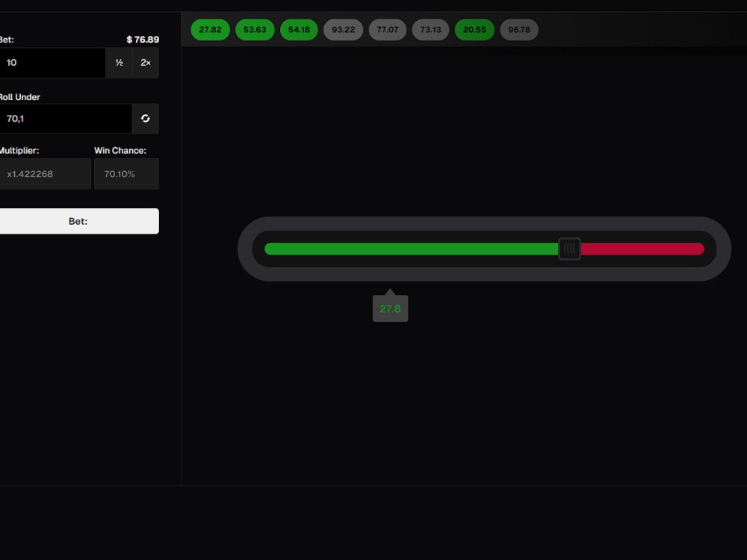Click the Roll Under swap direction icon
The width and height of the screenshot is (747, 560).
(146, 119)
